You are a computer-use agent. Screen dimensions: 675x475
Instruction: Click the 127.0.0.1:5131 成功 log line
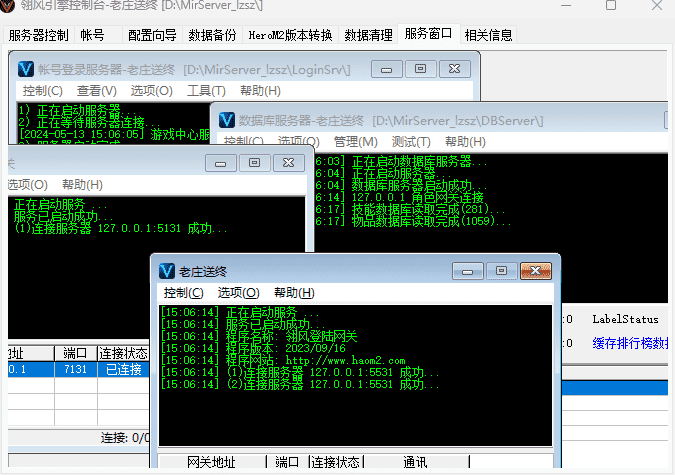point(120,228)
